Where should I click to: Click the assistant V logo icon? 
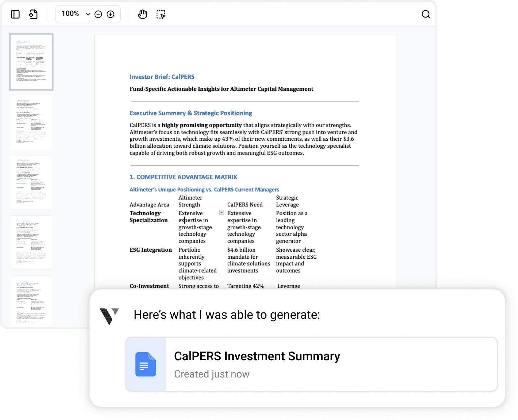click(109, 316)
